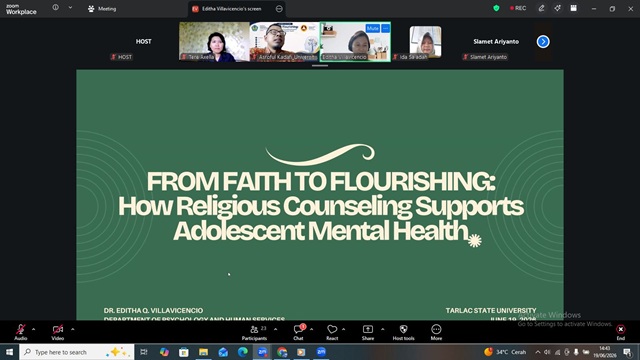Click the red End meeting button
The image size is (640, 360).
coord(620,332)
